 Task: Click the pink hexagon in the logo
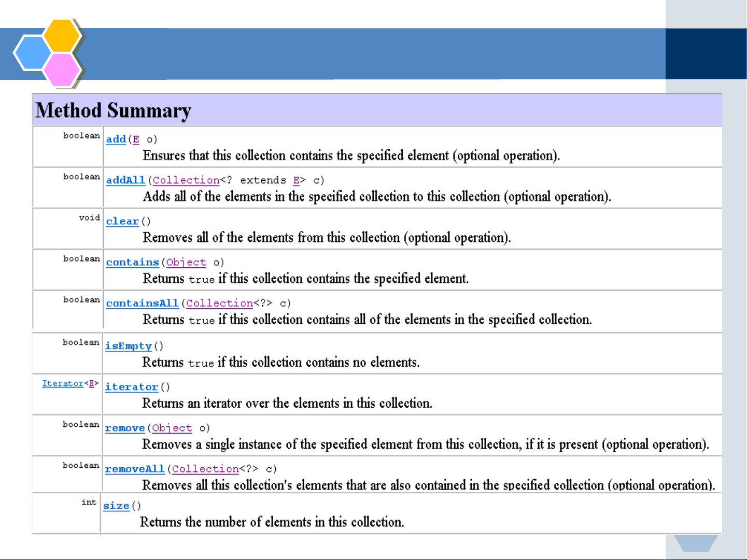click(x=62, y=69)
